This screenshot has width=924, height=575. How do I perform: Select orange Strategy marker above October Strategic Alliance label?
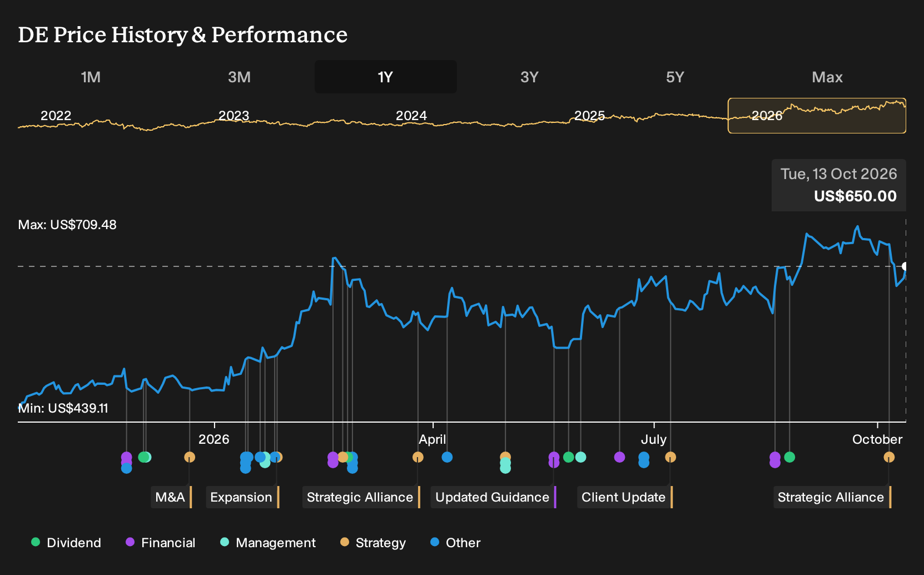[889, 457]
